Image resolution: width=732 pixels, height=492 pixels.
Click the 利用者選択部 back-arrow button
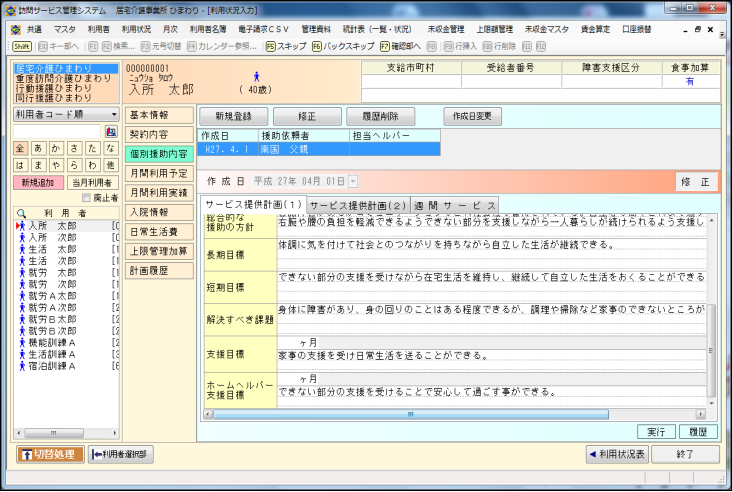(122, 455)
